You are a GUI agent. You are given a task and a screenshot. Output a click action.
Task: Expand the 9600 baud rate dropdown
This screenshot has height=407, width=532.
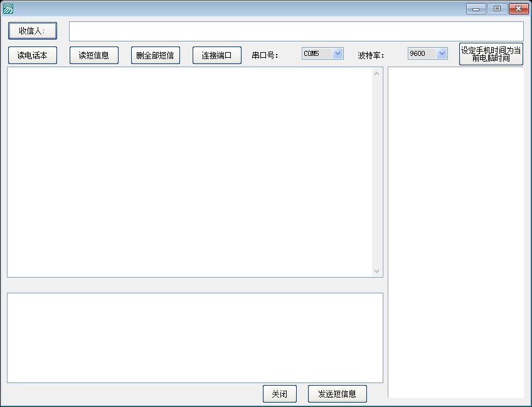coord(442,54)
